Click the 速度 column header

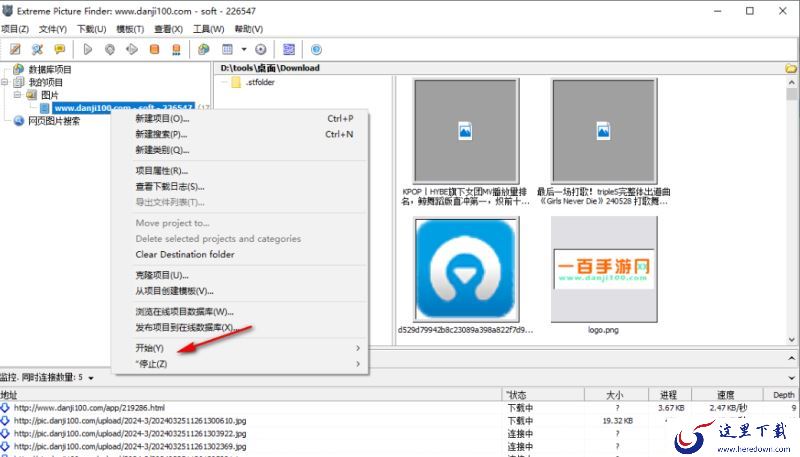click(x=727, y=395)
